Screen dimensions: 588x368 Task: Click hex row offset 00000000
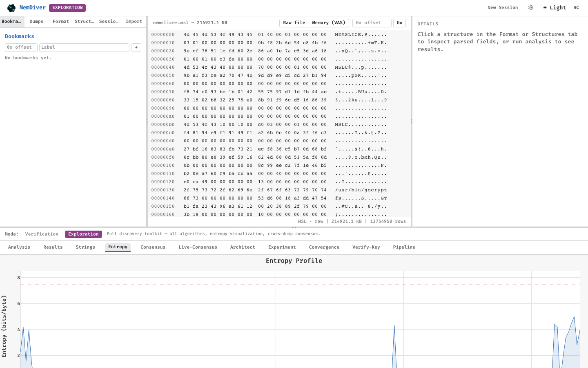pos(163,35)
